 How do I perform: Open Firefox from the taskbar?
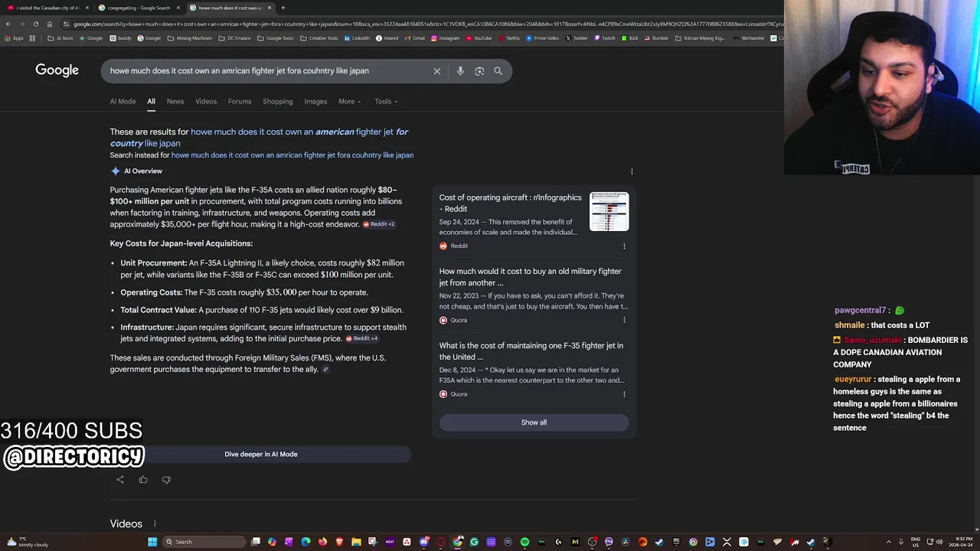323,542
